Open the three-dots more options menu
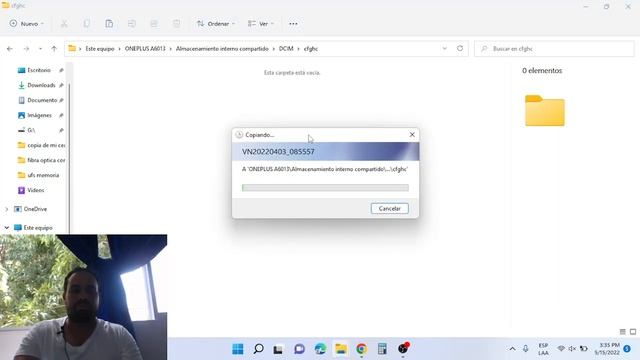 pyautogui.click(x=293, y=24)
